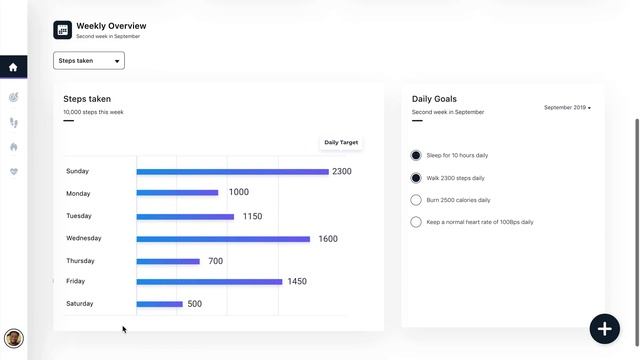Open the calories flame sidebar icon
This screenshot has width=640, height=360.
(13, 147)
